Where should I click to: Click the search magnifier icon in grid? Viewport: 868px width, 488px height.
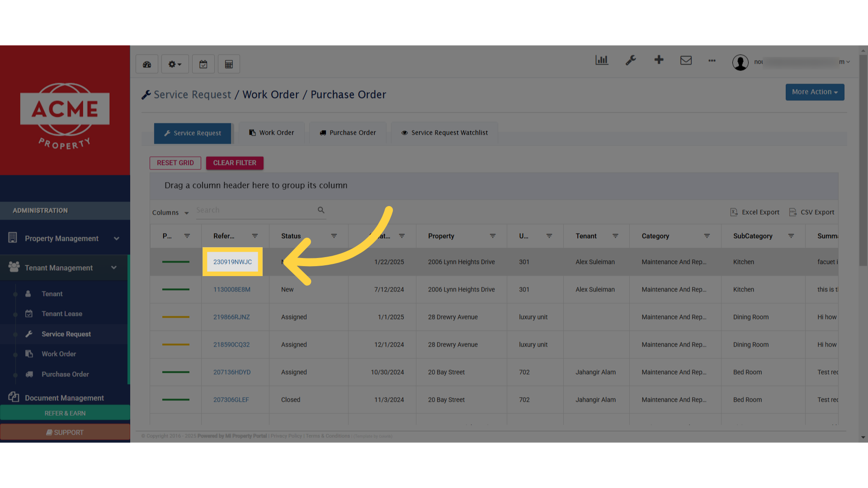(321, 210)
